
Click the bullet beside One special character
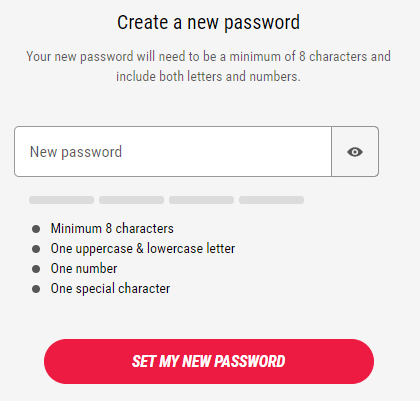36,289
